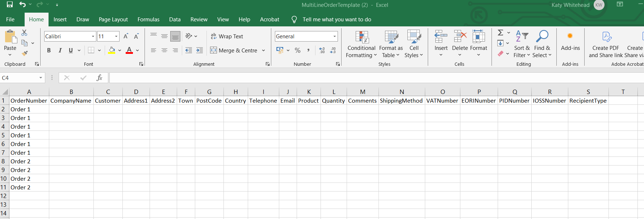Click the Format Painter brush icon
The image size is (644, 219).
point(25,53)
